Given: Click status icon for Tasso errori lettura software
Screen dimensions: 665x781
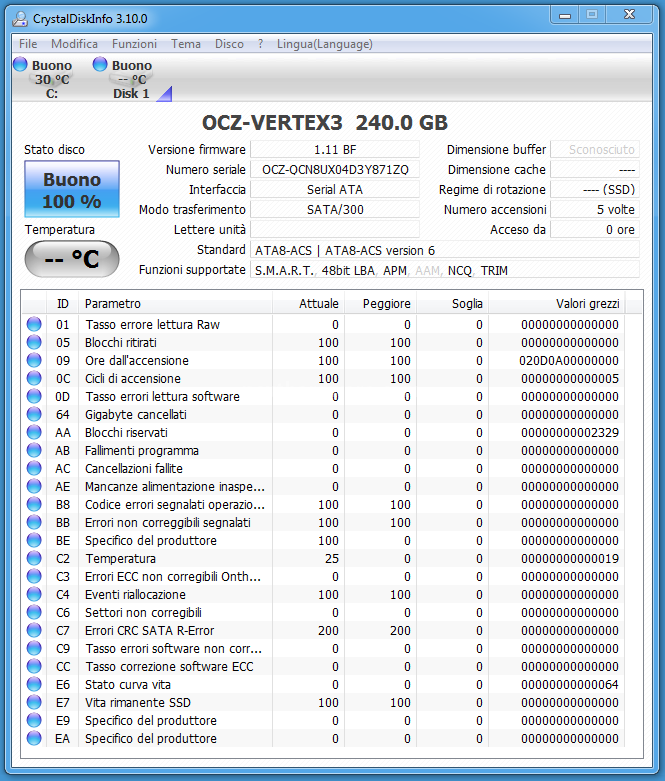Looking at the screenshot, I should [x=34, y=396].
